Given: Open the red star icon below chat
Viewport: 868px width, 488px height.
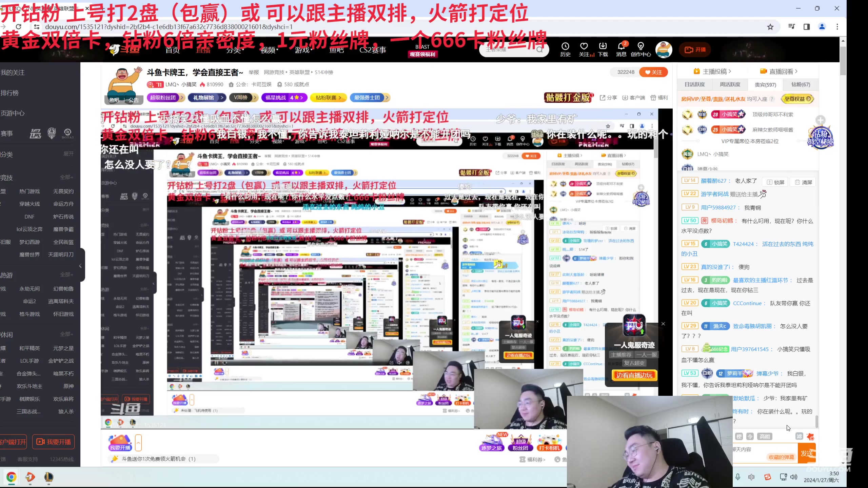Looking at the screenshot, I should point(810,436).
